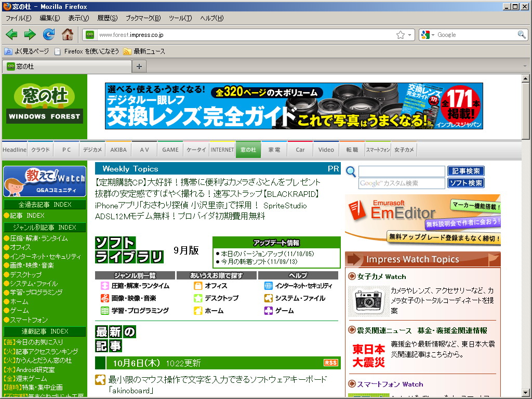Switch to the GAME section tab
The width and height of the screenshot is (532, 399).
click(x=170, y=149)
